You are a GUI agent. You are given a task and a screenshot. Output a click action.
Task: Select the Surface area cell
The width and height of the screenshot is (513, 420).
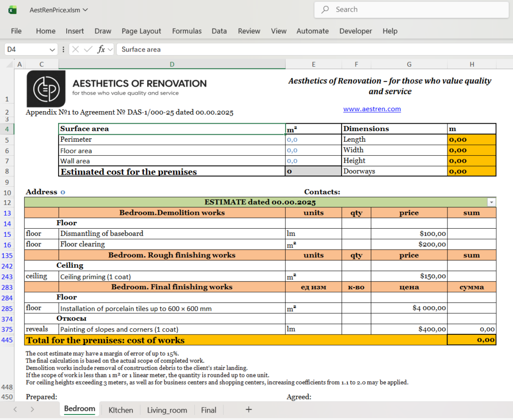pyautogui.click(x=172, y=129)
